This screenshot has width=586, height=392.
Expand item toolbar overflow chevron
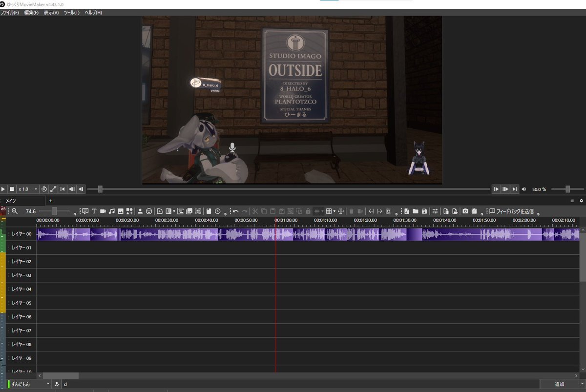(x=225, y=213)
